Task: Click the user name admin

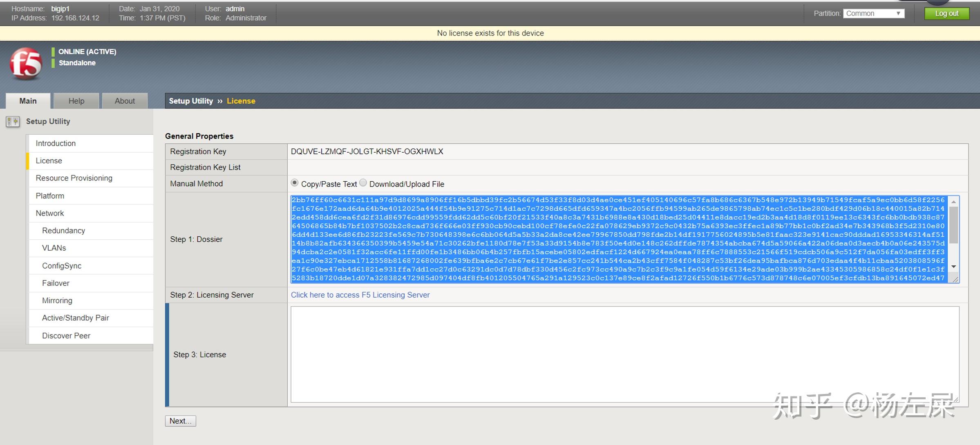Action: [235, 9]
